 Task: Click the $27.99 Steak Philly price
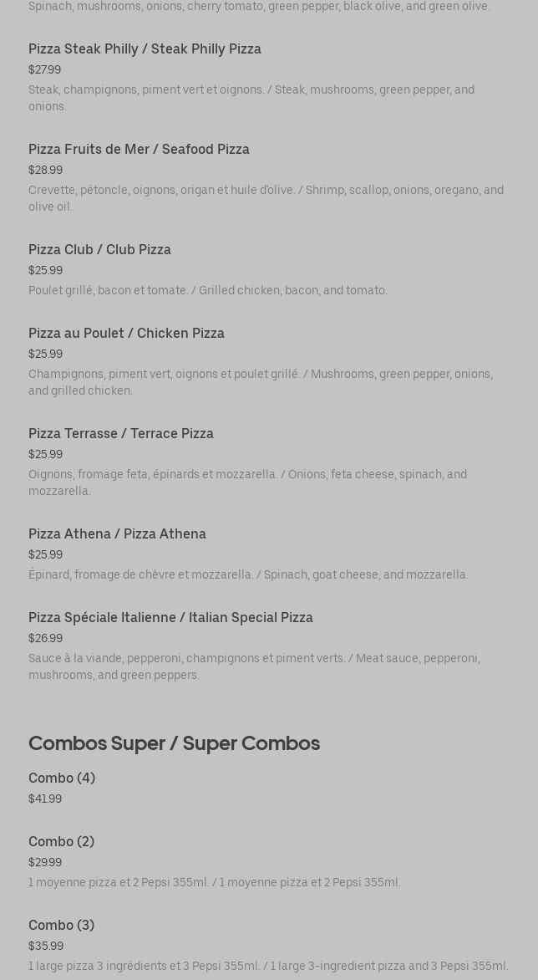click(x=44, y=70)
